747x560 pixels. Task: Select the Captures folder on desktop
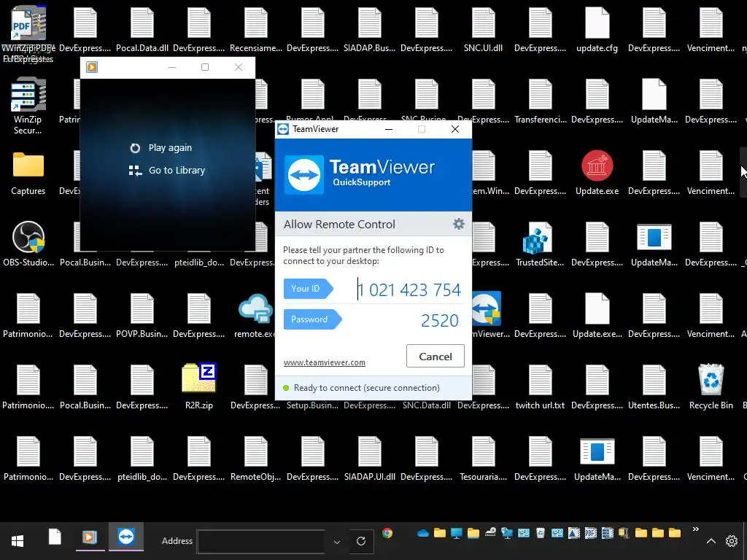[x=28, y=174]
